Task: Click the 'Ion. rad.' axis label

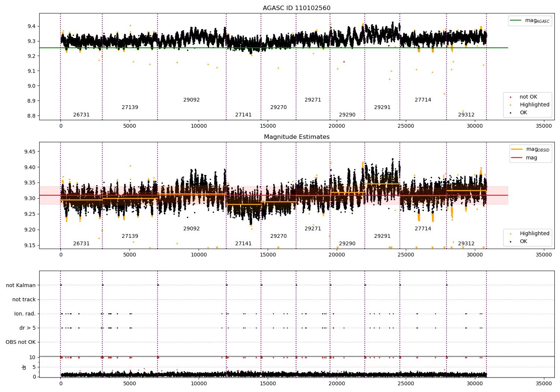Action: [25, 314]
